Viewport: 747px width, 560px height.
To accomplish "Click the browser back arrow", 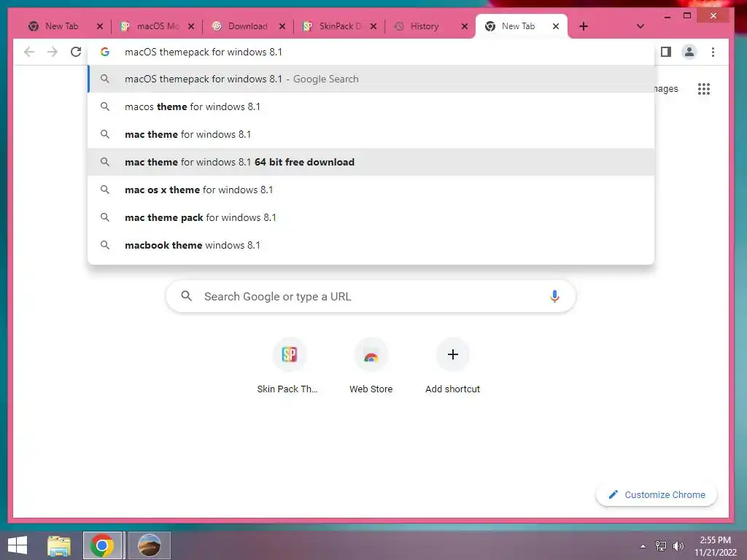I will [29, 52].
